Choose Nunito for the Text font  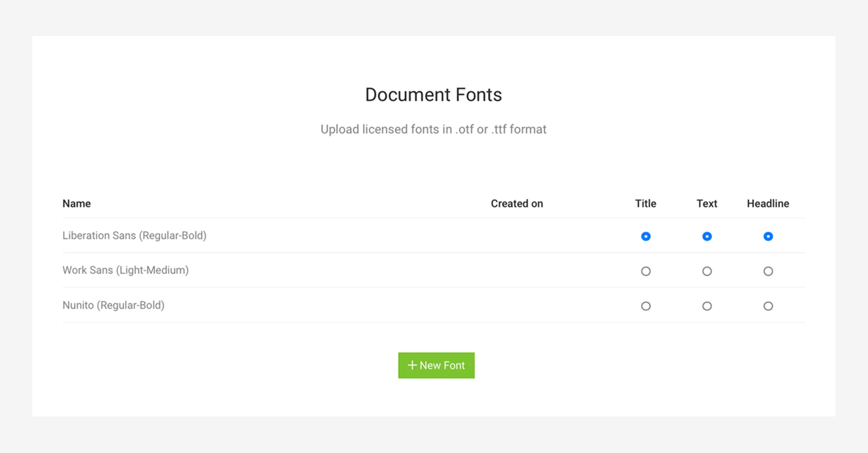(707, 306)
